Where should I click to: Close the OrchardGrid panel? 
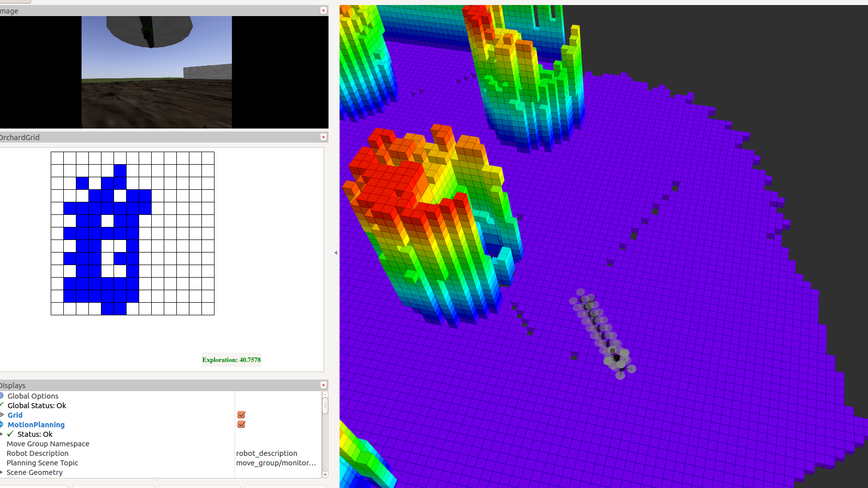tap(323, 137)
